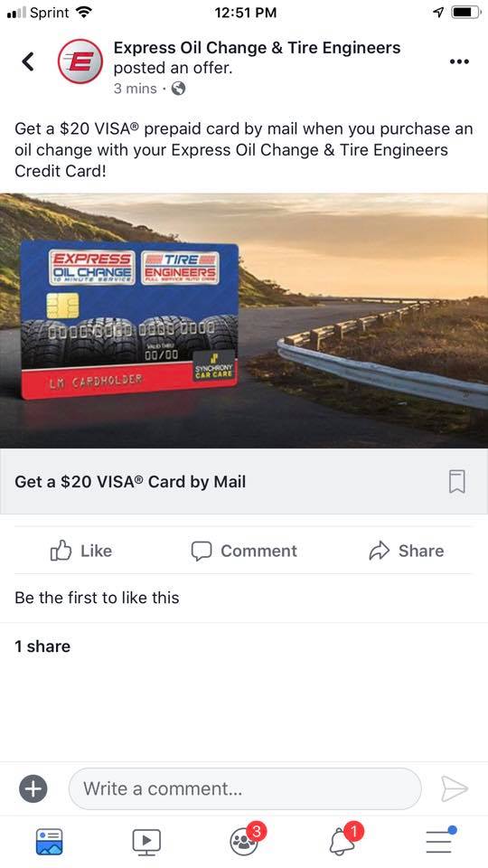Image resolution: width=488 pixels, height=868 pixels.
Task: Tap the globe public privacy icon
Action: point(178,89)
